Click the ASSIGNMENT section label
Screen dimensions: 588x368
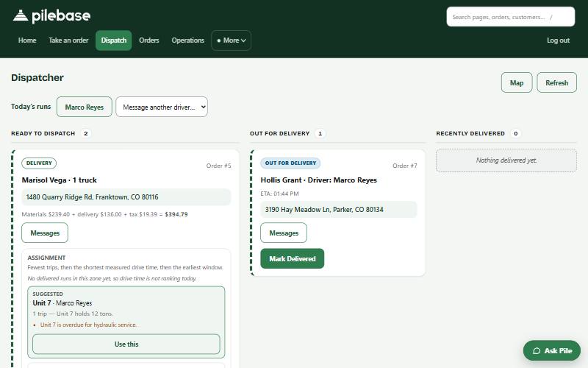coord(46,258)
